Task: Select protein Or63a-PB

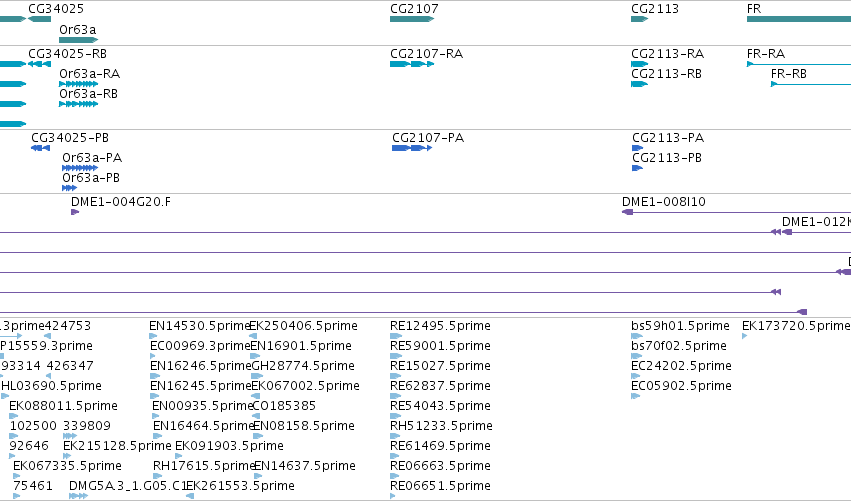Action: pos(91,178)
